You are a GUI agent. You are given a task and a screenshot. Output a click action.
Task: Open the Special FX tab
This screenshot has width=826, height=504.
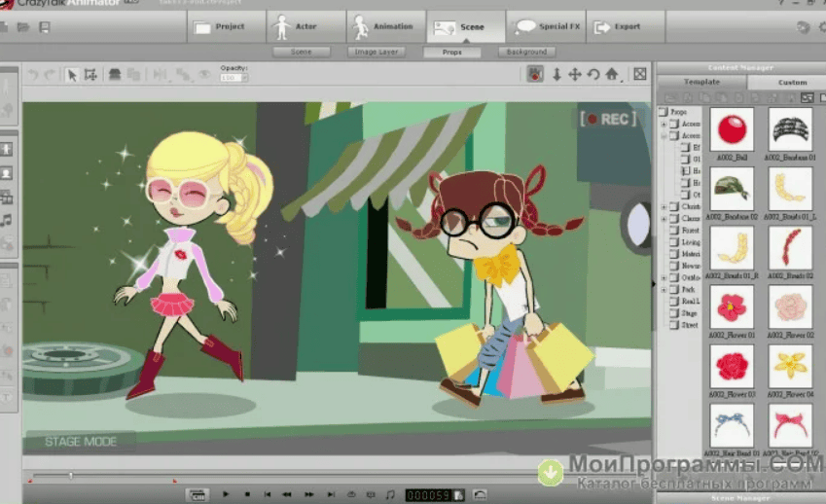(546, 26)
